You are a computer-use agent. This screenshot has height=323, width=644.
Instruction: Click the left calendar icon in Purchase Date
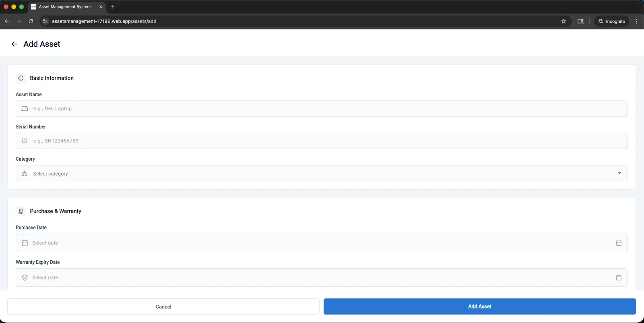[25, 243]
